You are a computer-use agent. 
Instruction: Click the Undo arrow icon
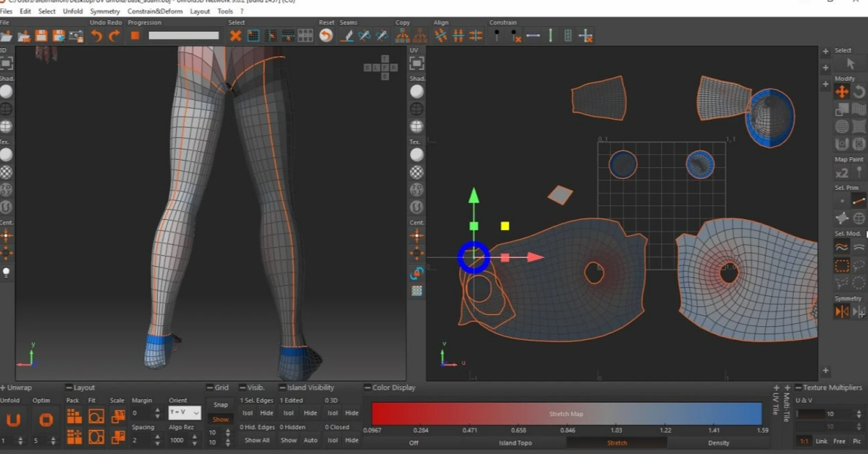click(96, 36)
